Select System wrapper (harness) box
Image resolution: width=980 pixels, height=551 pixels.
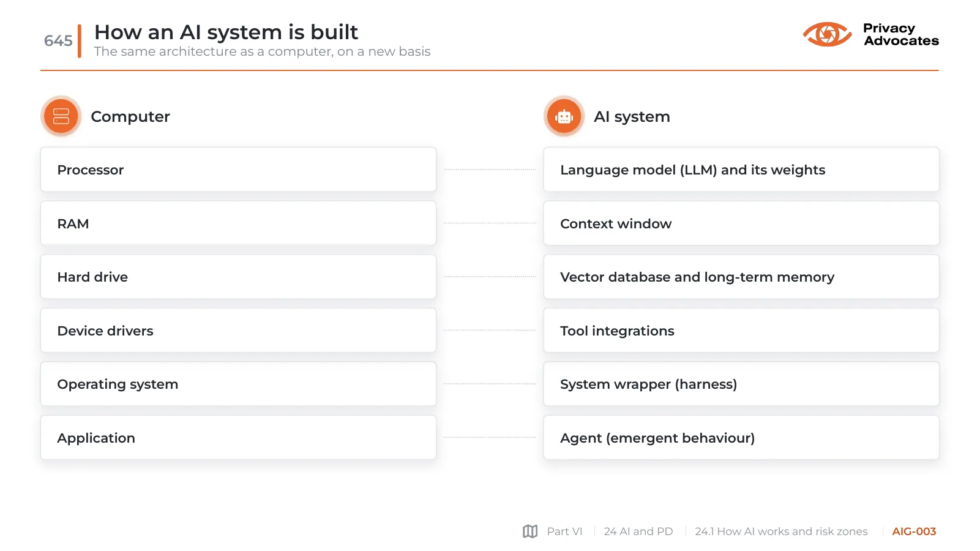click(741, 384)
